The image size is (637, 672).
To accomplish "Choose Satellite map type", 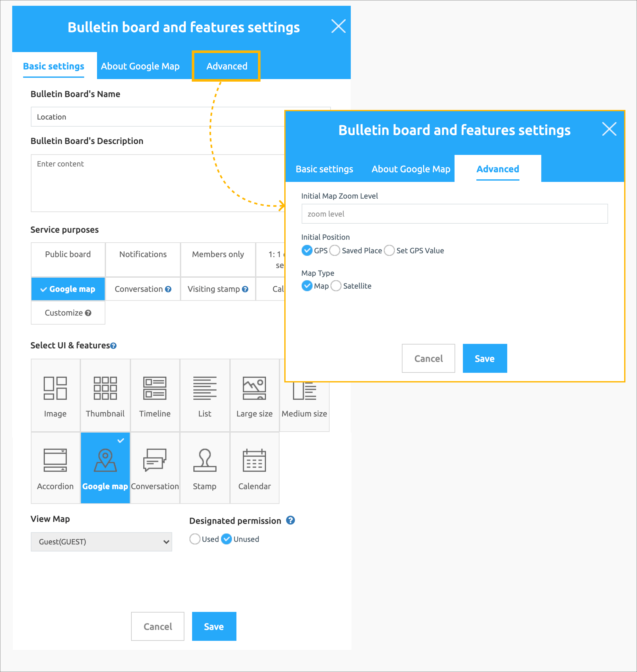I will point(336,286).
